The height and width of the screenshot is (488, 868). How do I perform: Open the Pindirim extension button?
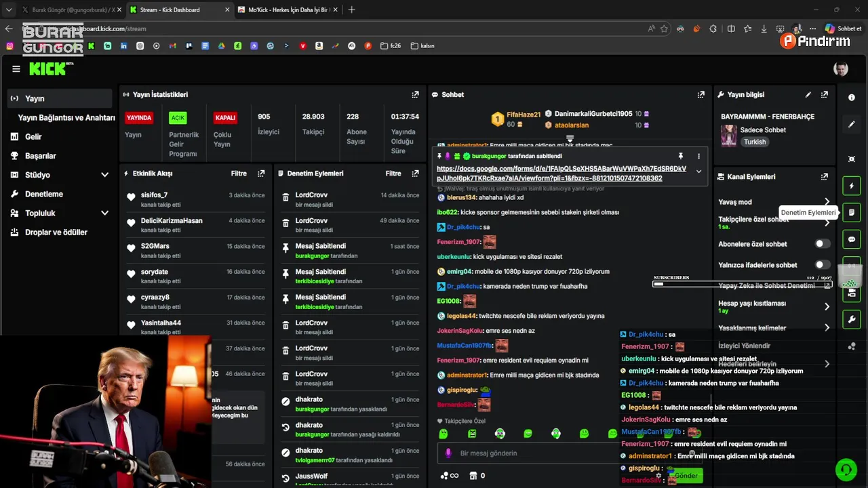[814, 41]
